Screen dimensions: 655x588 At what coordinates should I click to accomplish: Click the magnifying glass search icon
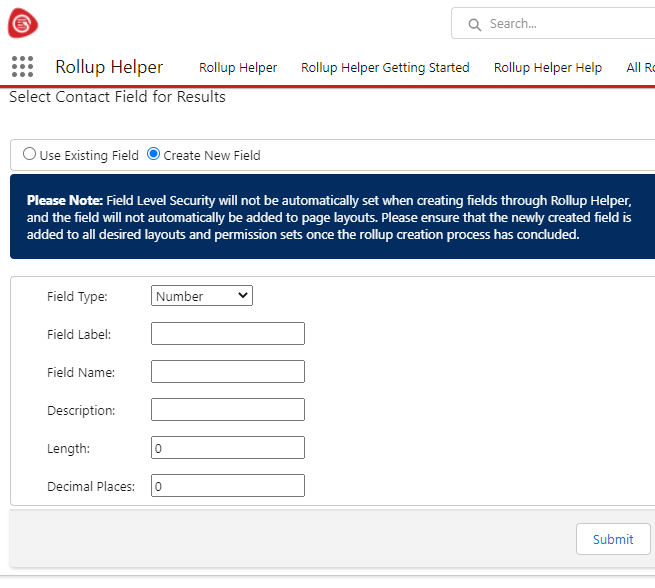473,23
